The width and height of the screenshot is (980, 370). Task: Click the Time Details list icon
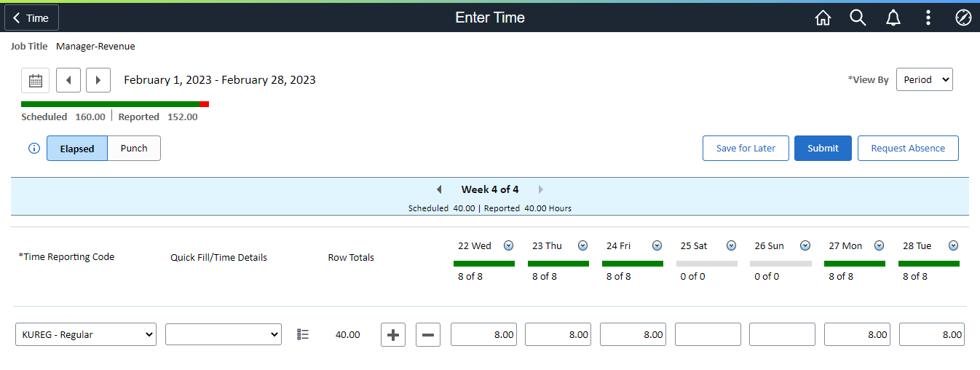304,334
